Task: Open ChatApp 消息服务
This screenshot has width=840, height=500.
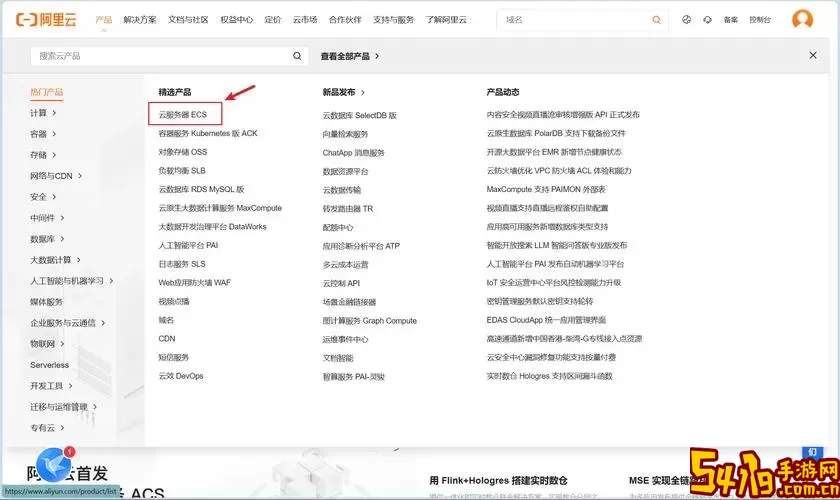Action: (x=354, y=153)
